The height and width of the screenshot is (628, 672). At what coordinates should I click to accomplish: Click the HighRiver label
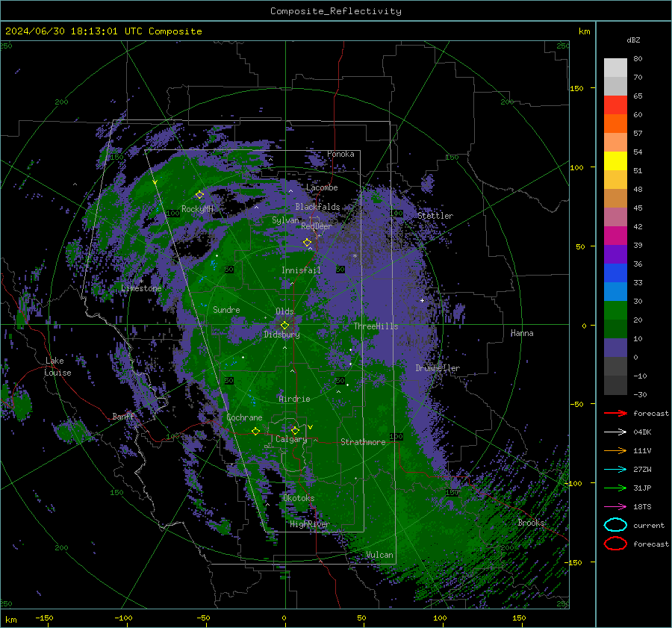309,524
